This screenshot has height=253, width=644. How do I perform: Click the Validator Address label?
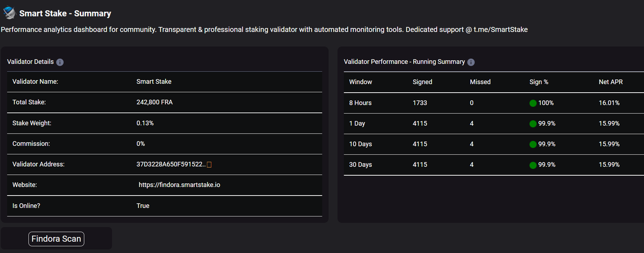[x=39, y=165]
